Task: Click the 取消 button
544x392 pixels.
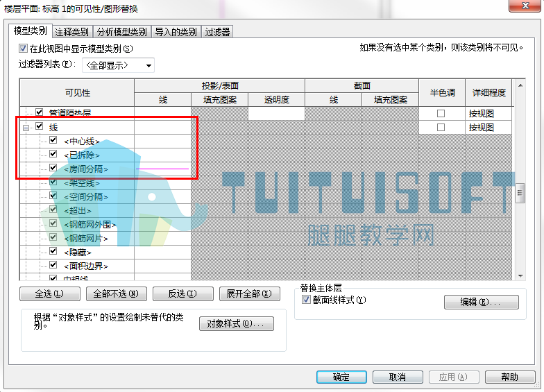Action: [398, 377]
